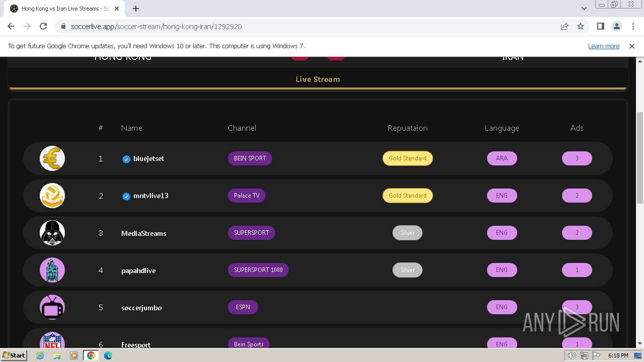Click bluejetset's Gold Standard badge
Image resolution: width=644 pixels, height=362 pixels.
pos(408,158)
